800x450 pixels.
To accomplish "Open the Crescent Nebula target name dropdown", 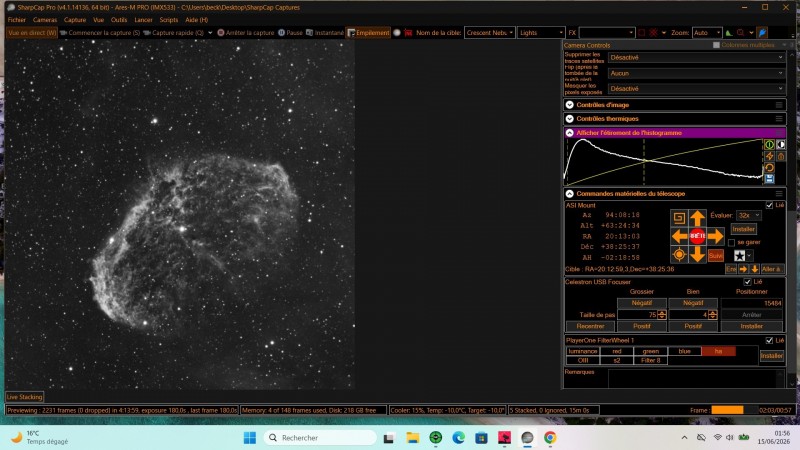I will pos(489,33).
